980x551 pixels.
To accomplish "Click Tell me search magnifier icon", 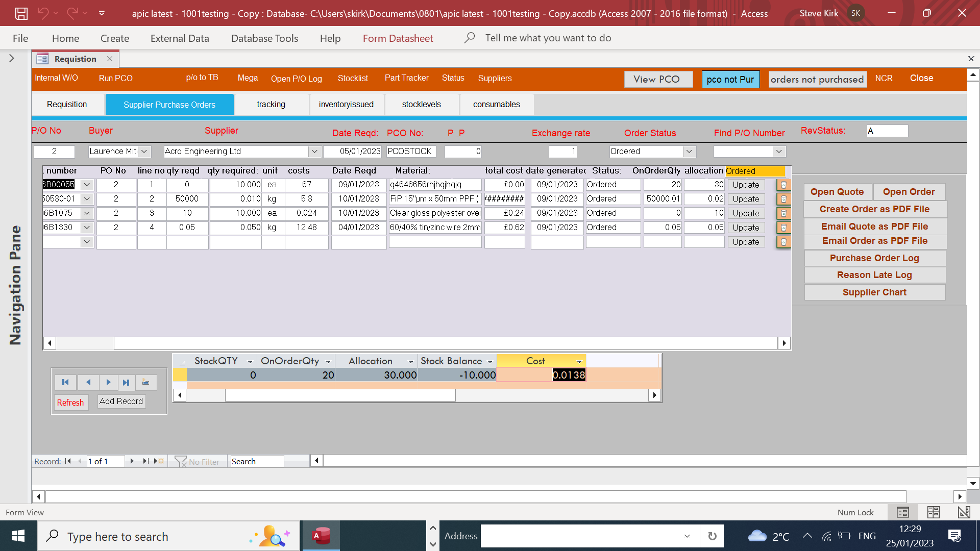I will click(470, 38).
